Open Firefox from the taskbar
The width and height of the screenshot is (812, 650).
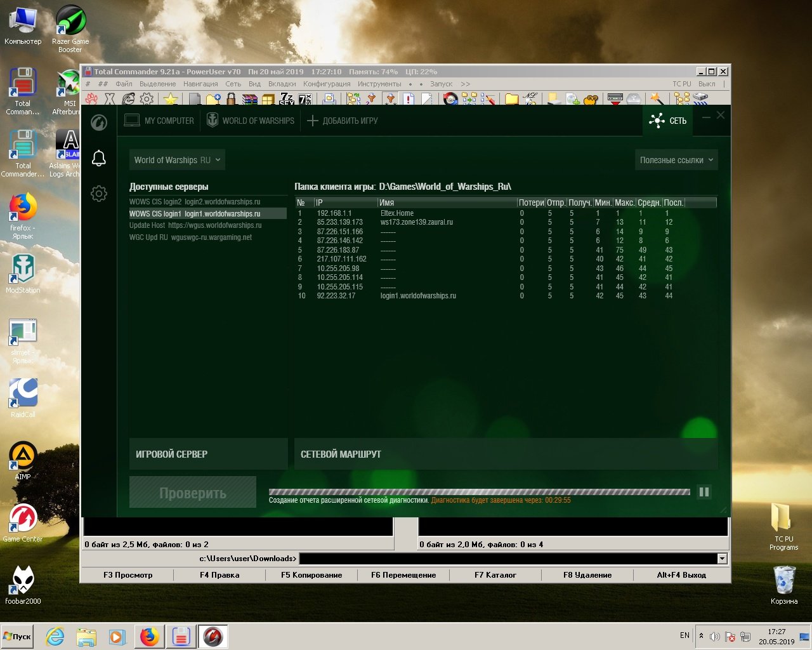click(149, 636)
